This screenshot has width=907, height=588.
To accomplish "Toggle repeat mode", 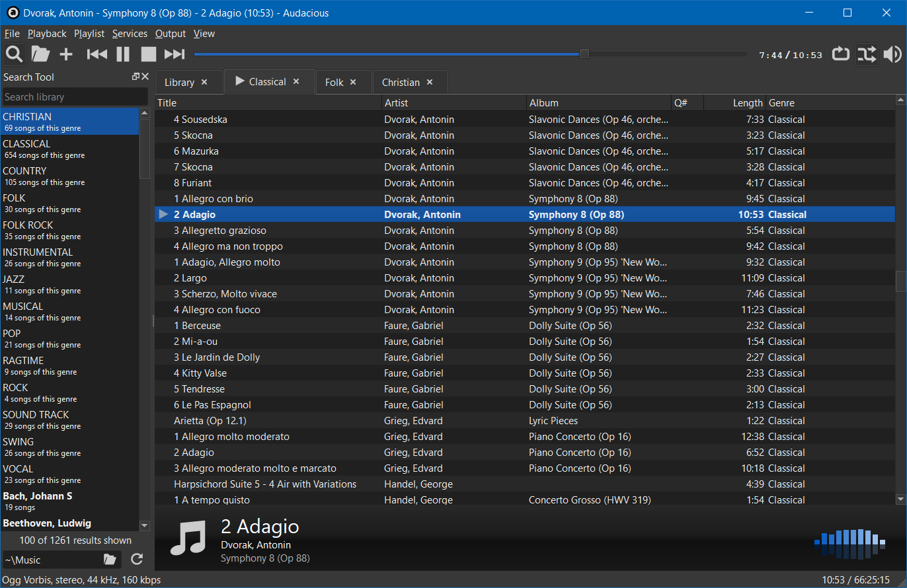I will pos(840,54).
